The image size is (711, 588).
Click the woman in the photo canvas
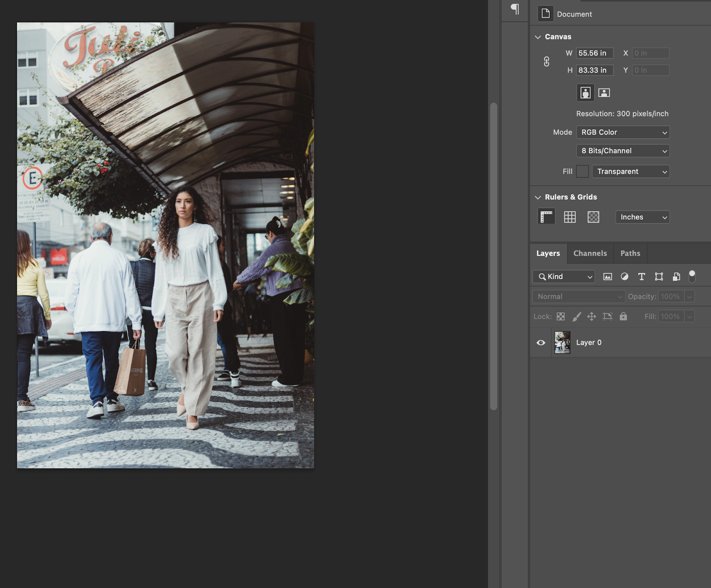(x=189, y=307)
